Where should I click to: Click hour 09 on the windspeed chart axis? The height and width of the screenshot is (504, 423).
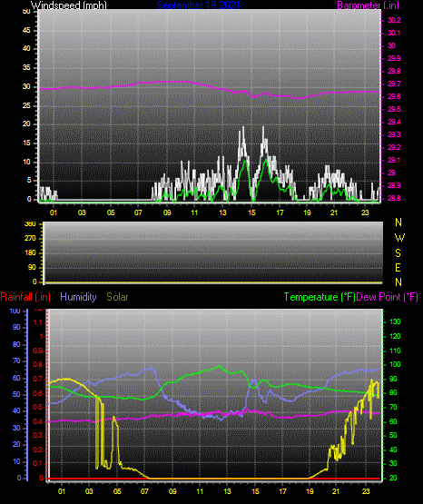tap(167, 212)
